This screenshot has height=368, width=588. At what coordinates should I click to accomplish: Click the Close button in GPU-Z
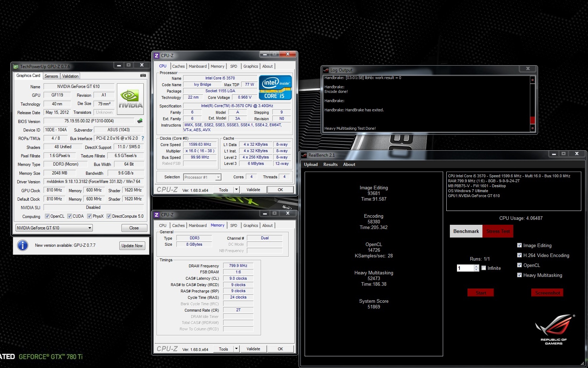coord(134,228)
